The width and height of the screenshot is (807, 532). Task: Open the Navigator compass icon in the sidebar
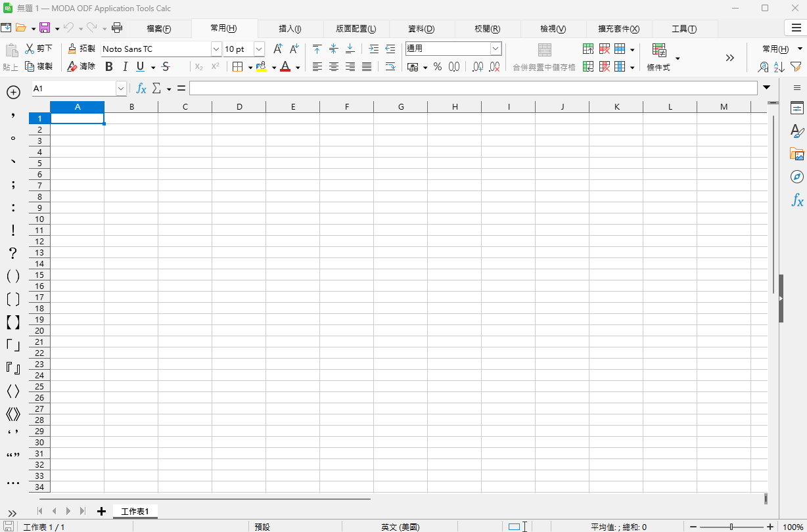click(x=797, y=177)
